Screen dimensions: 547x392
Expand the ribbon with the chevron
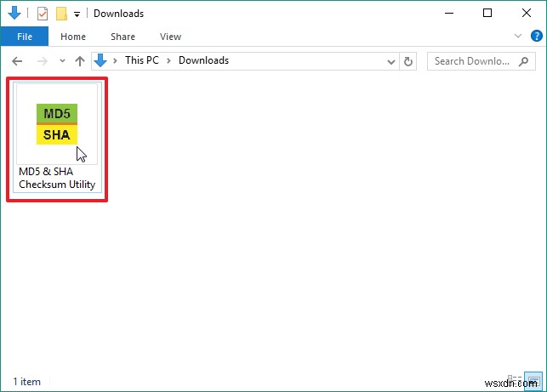518,36
